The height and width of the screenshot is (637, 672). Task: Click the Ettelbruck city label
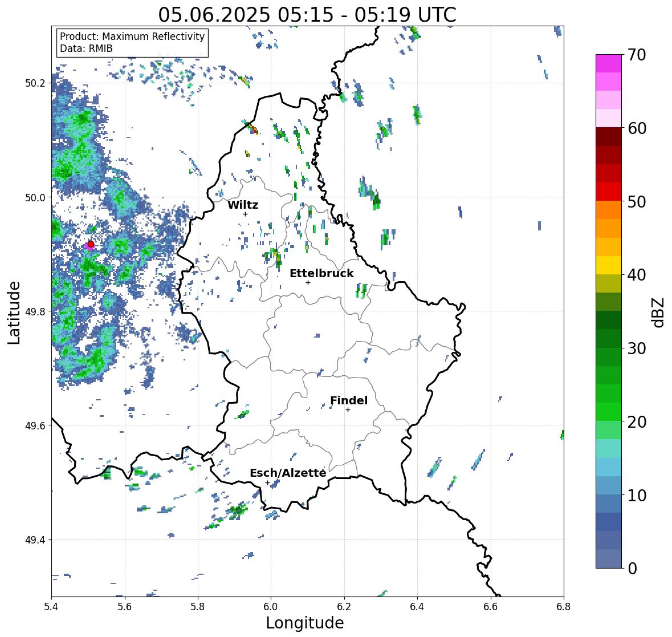[321, 274]
